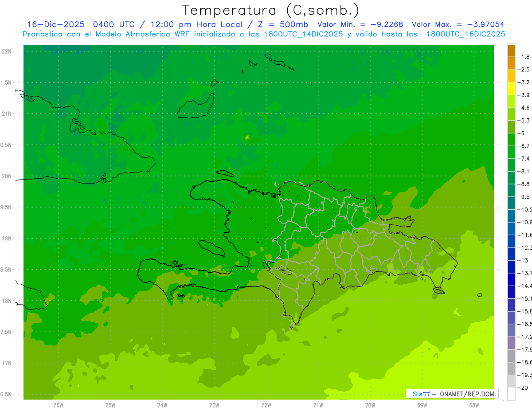
Task: Click "Valor Max. = -3.97054" text
Action: point(458,24)
